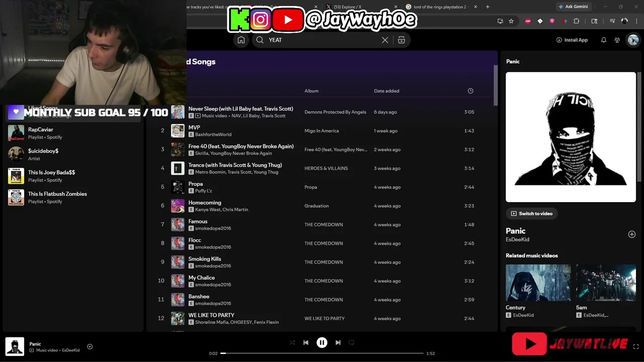Switch to the lord of the rings Google tab
Viewport: 644px width, 362px height.
point(442,7)
